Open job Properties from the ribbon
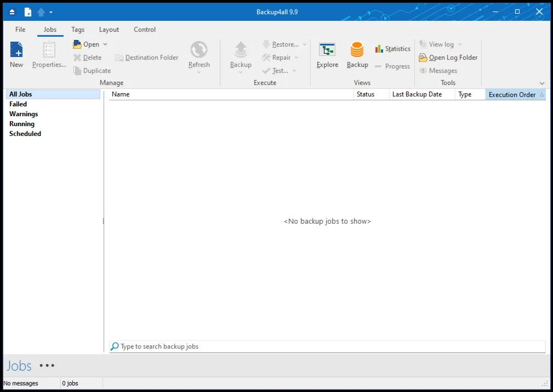Screen dimensions: 553x392 49,54
